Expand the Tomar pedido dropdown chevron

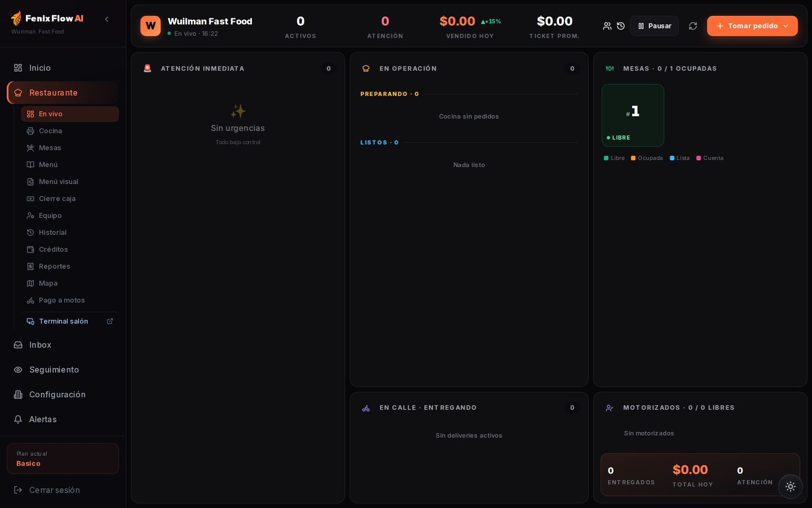786,26
